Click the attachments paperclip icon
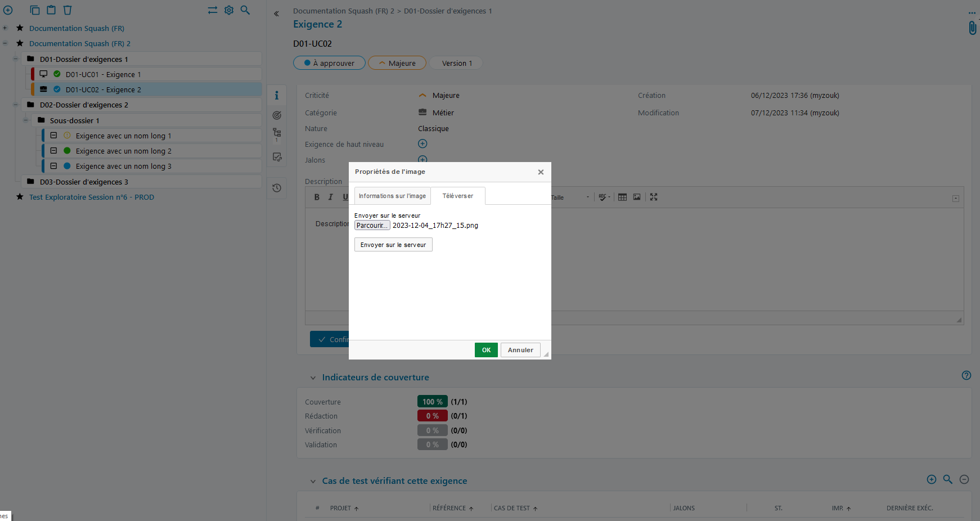Screen dimensions: 980x521 [x=972, y=28]
